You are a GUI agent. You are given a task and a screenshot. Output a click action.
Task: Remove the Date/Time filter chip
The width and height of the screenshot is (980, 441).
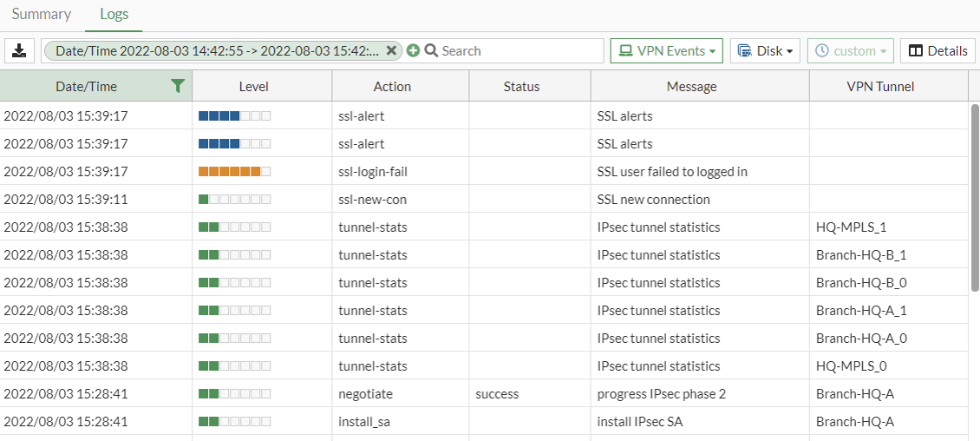tap(391, 51)
